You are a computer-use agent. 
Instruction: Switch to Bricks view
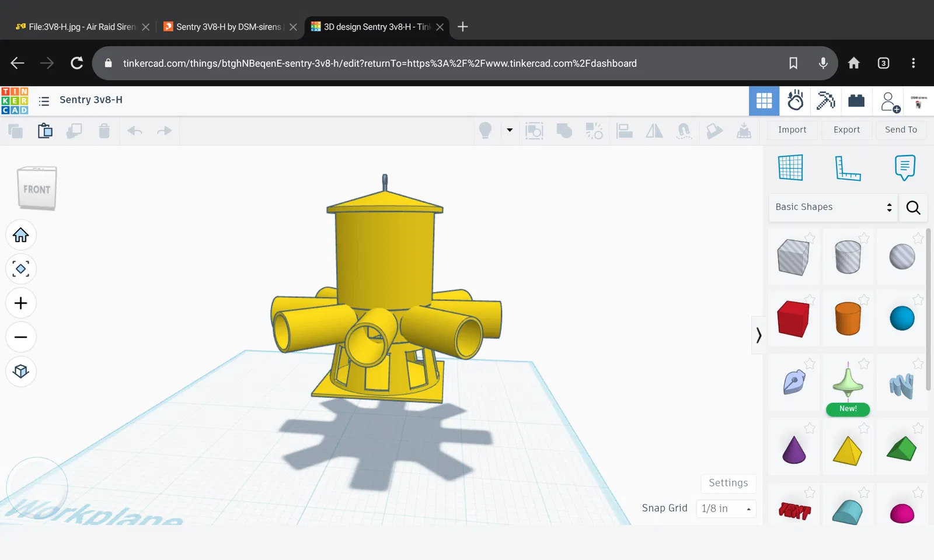(x=856, y=101)
